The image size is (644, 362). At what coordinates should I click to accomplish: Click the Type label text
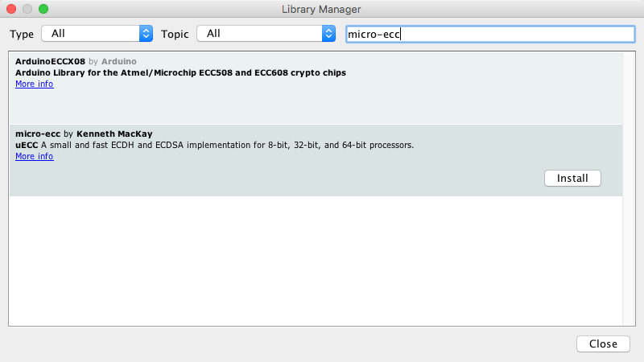click(x=22, y=34)
